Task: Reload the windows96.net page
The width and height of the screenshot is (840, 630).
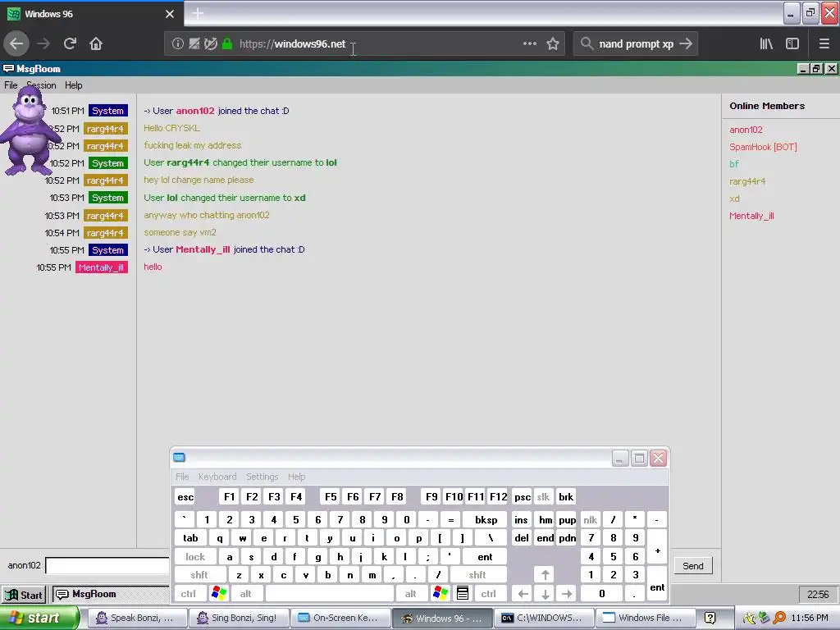Action: (x=70, y=44)
